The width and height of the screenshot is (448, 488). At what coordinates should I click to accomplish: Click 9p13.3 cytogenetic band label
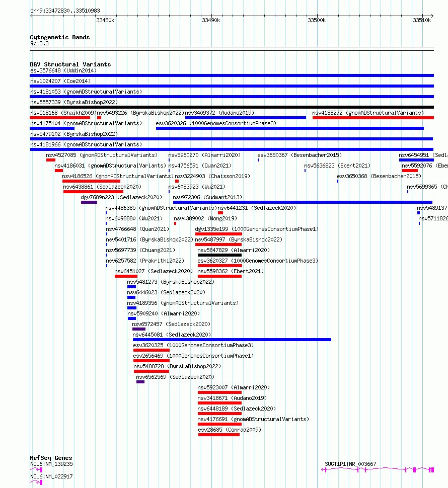click(x=39, y=44)
